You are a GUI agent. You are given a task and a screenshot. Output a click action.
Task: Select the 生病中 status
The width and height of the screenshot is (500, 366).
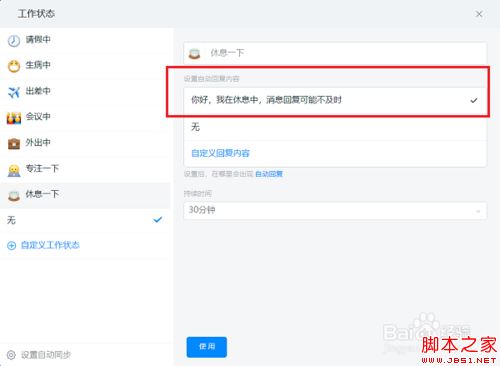click(x=85, y=66)
